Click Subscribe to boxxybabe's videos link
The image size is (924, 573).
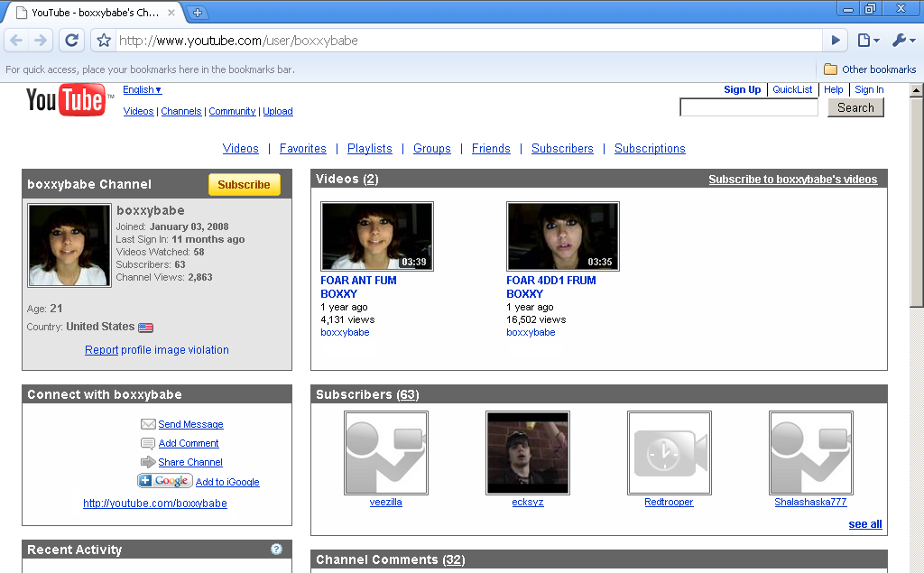click(x=792, y=180)
